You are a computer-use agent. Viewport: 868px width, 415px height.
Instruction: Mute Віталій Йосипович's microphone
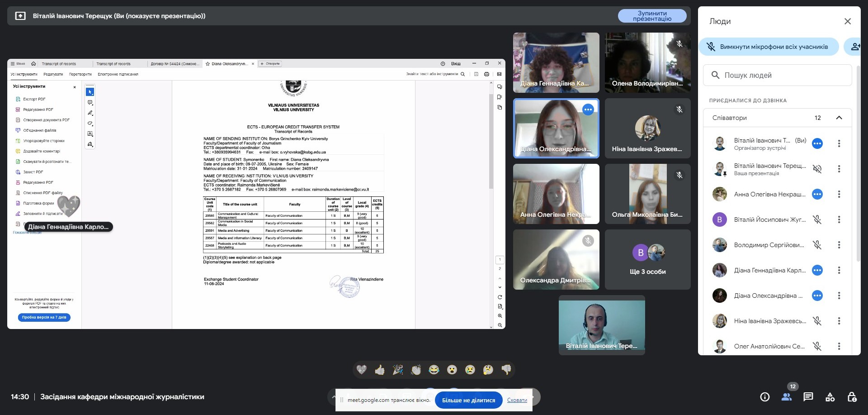[x=817, y=219]
